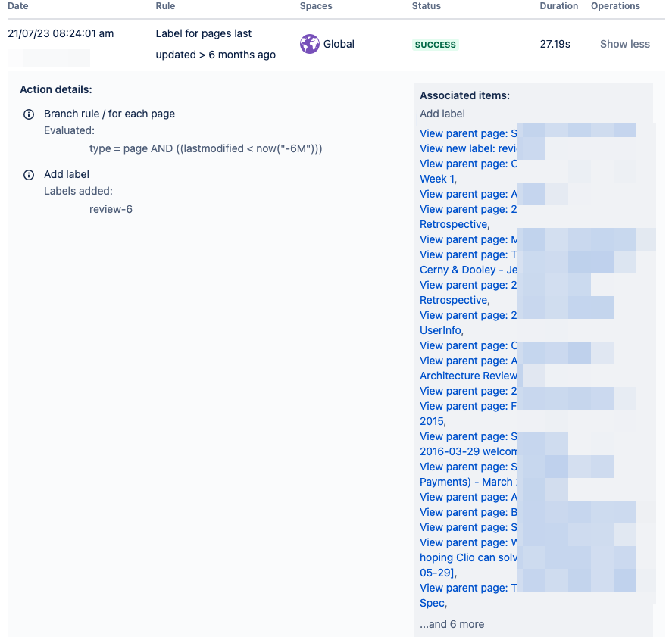Open 'View parent page: B' link

click(x=468, y=512)
